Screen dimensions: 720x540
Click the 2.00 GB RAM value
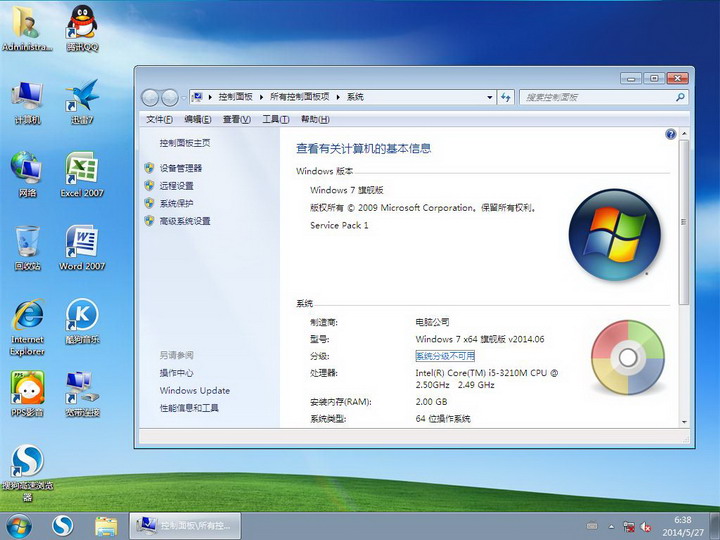431,402
